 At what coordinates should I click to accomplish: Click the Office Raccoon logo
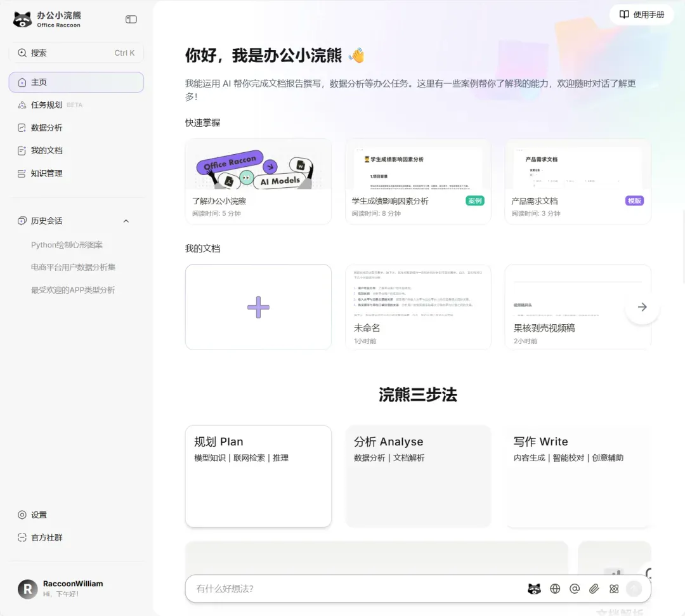(x=47, y=19)
